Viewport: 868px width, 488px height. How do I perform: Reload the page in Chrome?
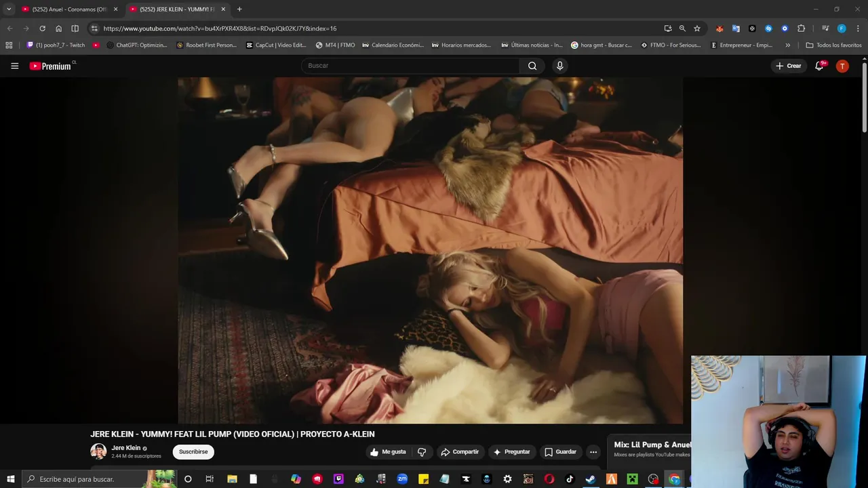tap(42, 28)
